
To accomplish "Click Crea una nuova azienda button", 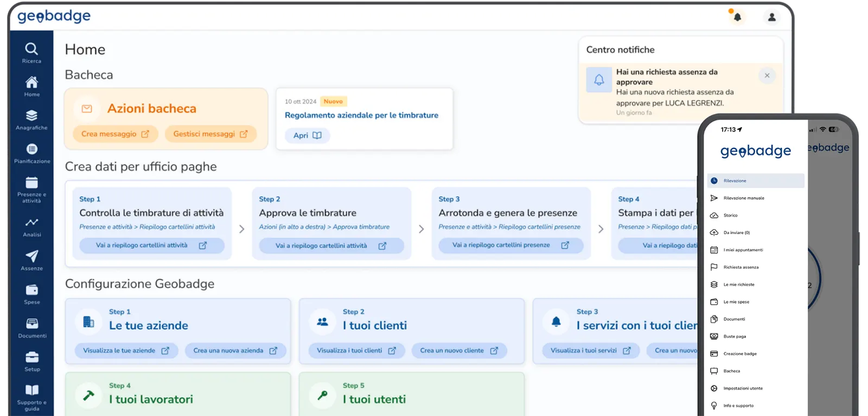I will pos(235,351).
